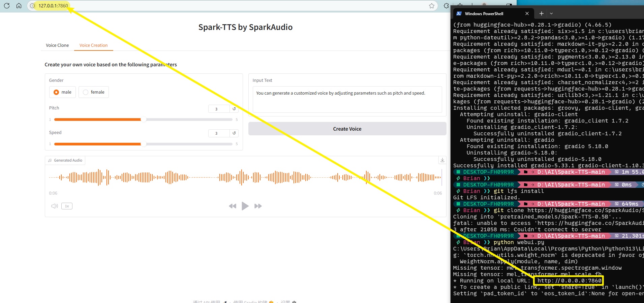Click the Generated Audio label
Screen dimensions: 644x303
click(x=65, y=160)
